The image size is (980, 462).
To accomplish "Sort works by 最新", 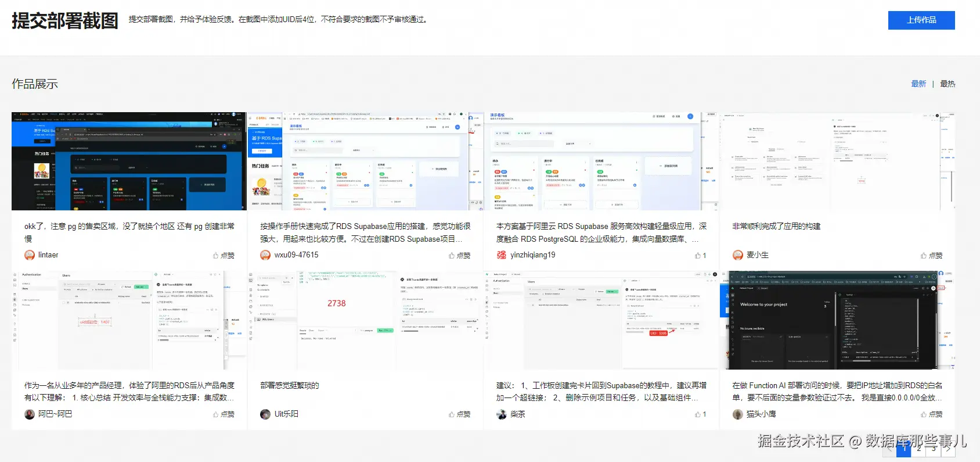I will (918, 84).
